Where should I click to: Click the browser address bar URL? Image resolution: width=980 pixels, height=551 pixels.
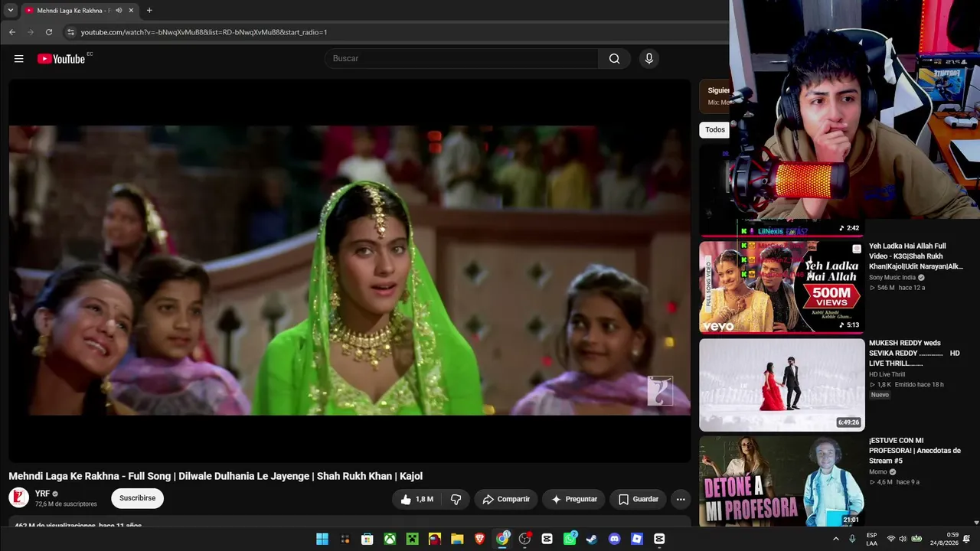[204, 32]
